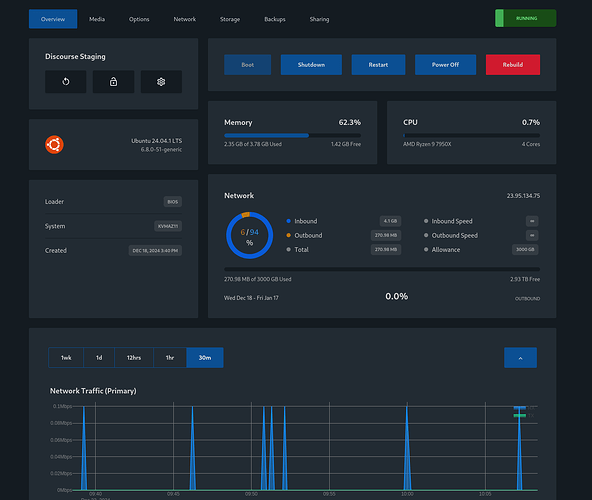This screenshot has width=592, height=500.
Task: Select the 1hr time range
Action: pos(170,358)
